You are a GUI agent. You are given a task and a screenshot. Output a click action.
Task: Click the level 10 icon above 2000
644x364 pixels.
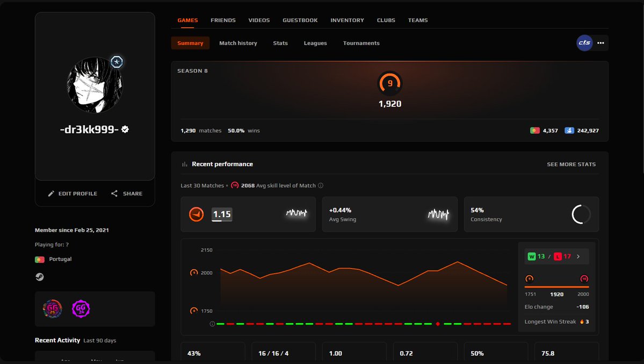(x=584, y=279)
